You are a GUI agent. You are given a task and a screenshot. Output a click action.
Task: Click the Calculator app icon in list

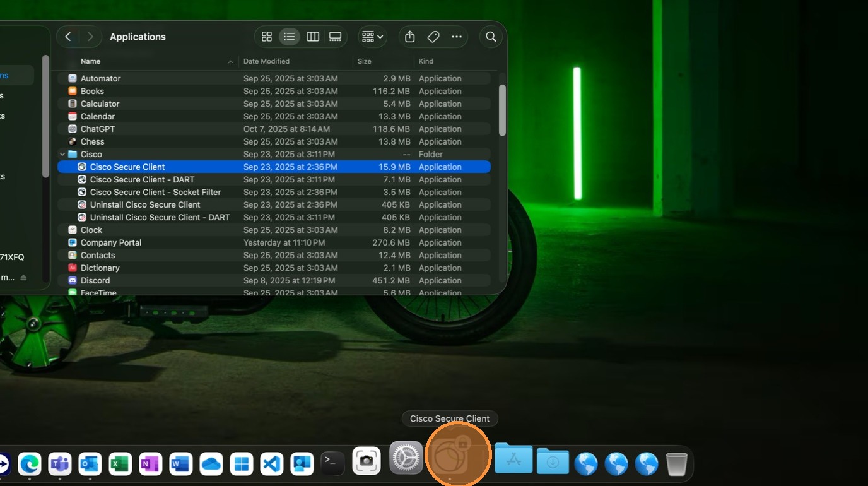coord(73,104)
